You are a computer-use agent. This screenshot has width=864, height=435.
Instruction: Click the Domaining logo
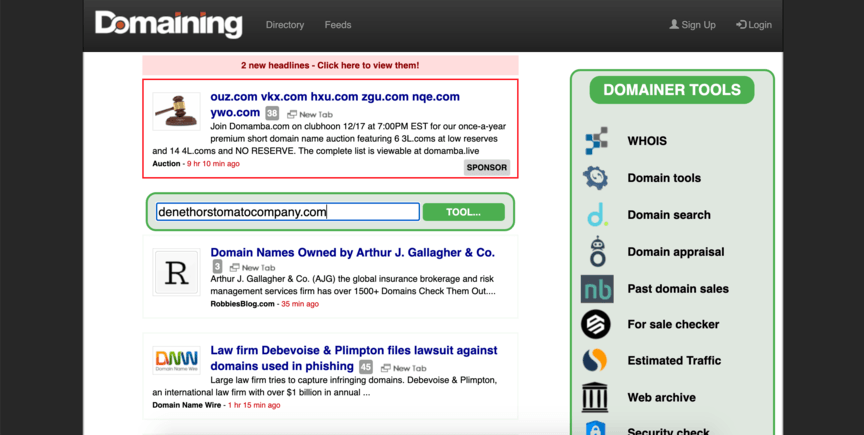tap(168, 25)
